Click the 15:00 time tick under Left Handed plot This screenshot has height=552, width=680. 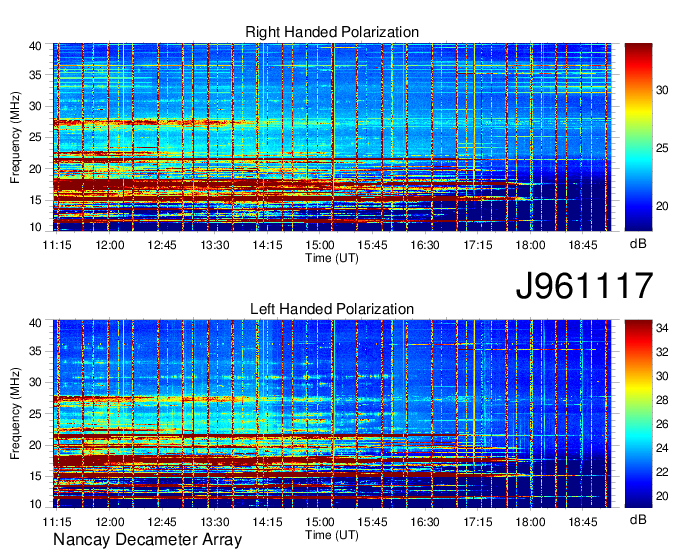coord(320,522)
